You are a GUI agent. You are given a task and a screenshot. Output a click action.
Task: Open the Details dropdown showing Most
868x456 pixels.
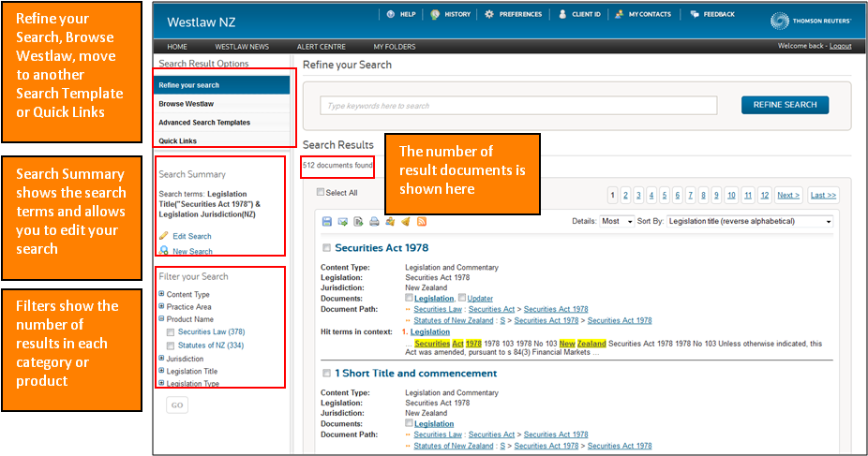[617, 221]
